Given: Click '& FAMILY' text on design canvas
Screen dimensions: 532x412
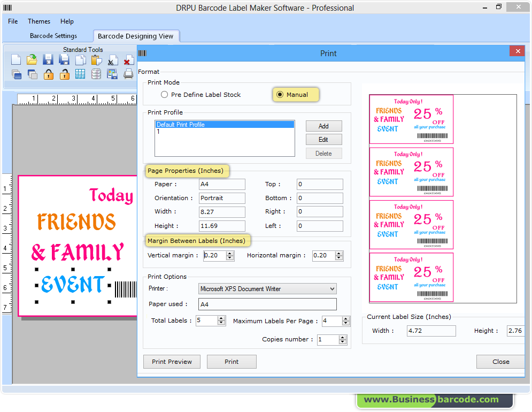Looking at the screenshot, I should pos(78,252).
